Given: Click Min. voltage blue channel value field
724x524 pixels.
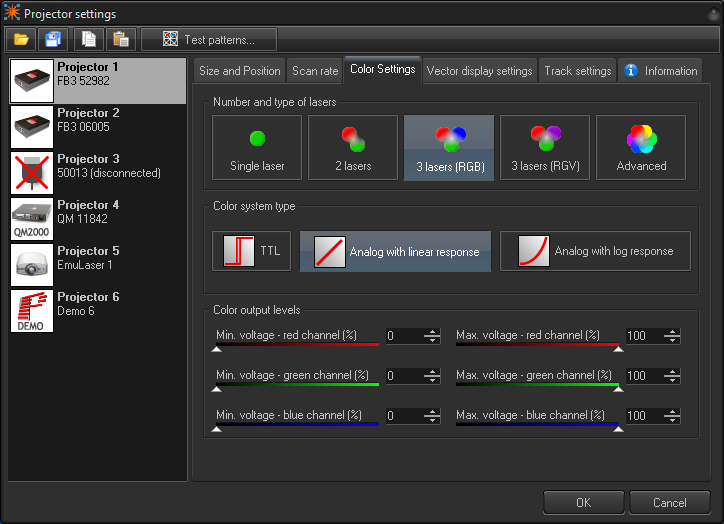Looking at the screenshot, I should point(404,416).
